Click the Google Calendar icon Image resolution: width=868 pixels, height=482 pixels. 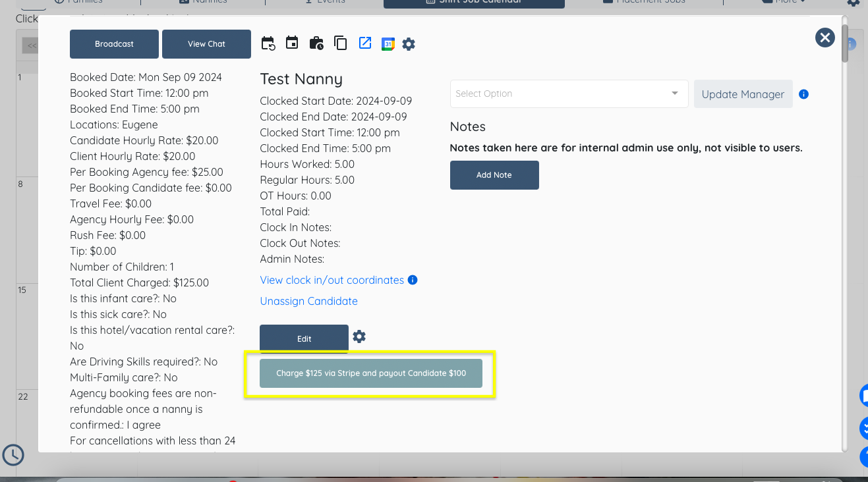point(388,44)
